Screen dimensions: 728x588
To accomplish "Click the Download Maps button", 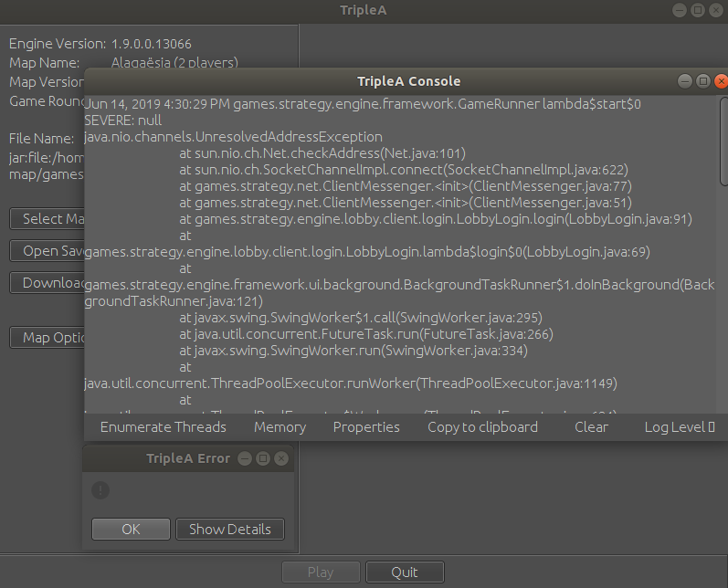I will [47, 283].
